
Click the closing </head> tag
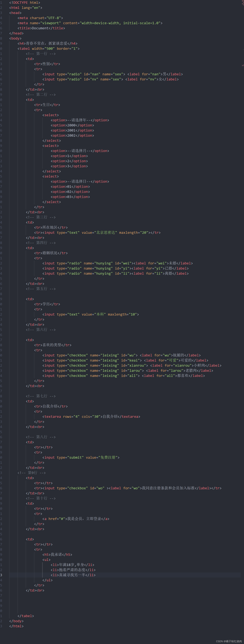[x=16, y=33]
